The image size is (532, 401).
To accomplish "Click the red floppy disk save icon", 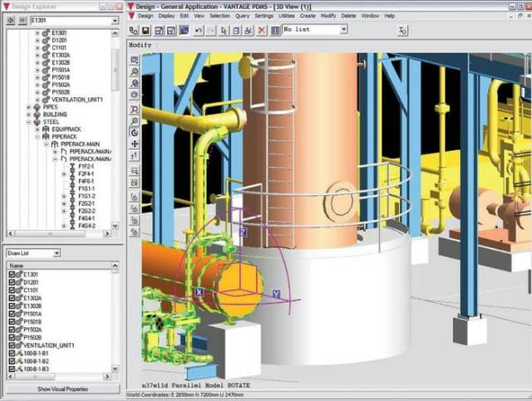I will [x=145, y=30].
